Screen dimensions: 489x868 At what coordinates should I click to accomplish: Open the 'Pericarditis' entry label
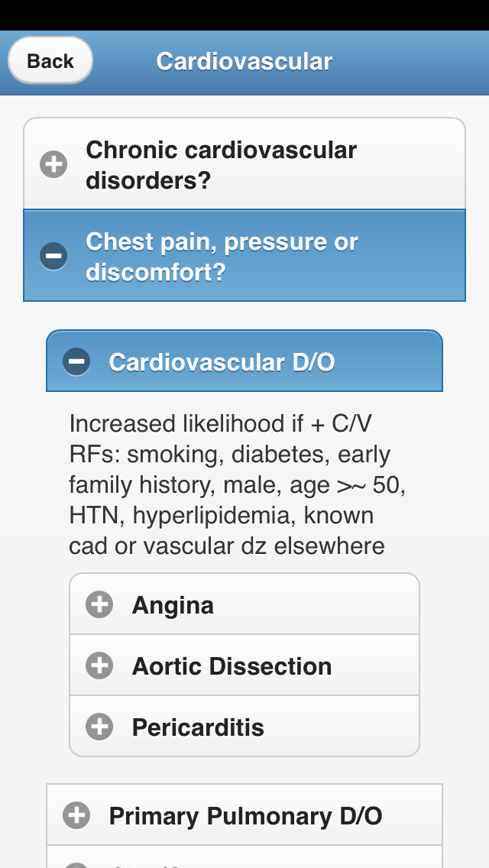198,727
